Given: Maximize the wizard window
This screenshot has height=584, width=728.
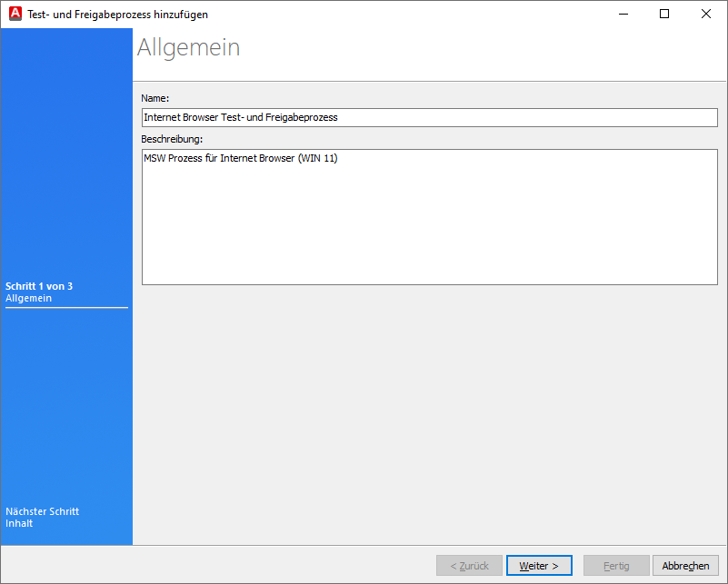Looking at the screenshot, I should pyautogui.click(x=664, y=14).
